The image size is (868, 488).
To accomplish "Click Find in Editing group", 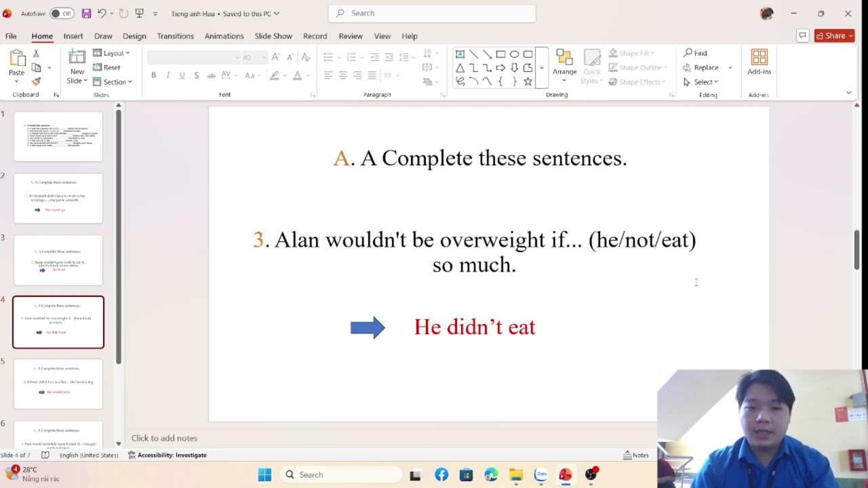I will (x=696, y=53).
